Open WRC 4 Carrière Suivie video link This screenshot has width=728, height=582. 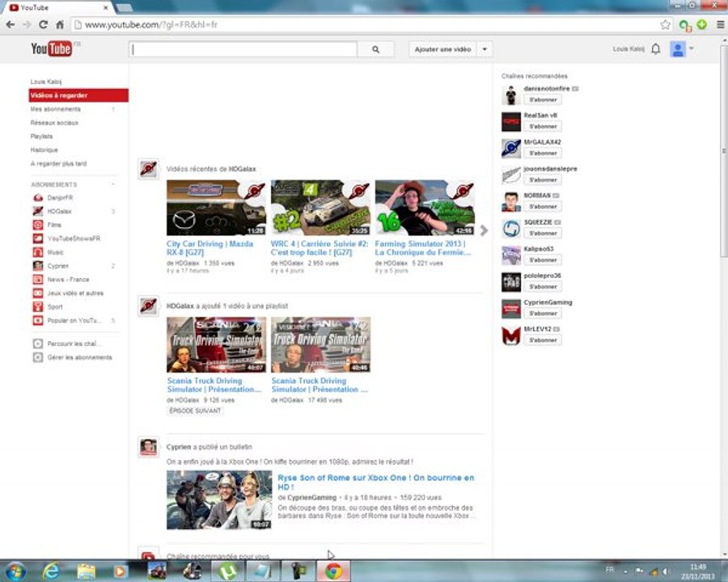[x=320, y=248]
